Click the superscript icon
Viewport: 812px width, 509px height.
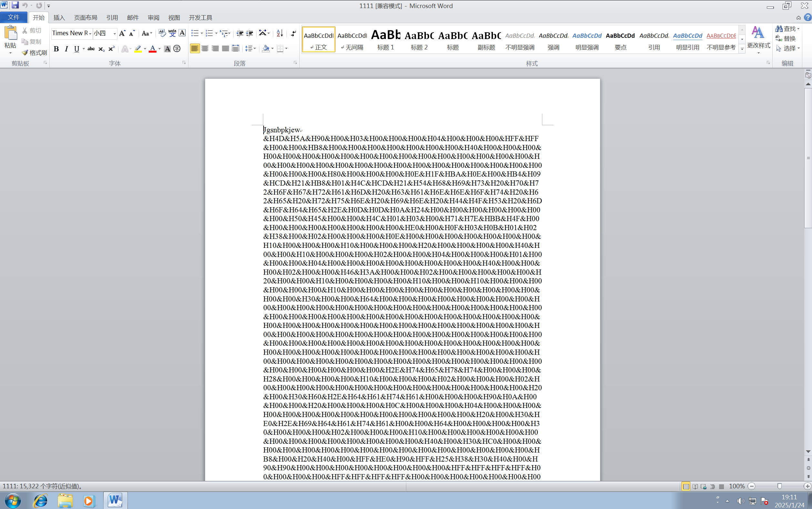[111, 49]
